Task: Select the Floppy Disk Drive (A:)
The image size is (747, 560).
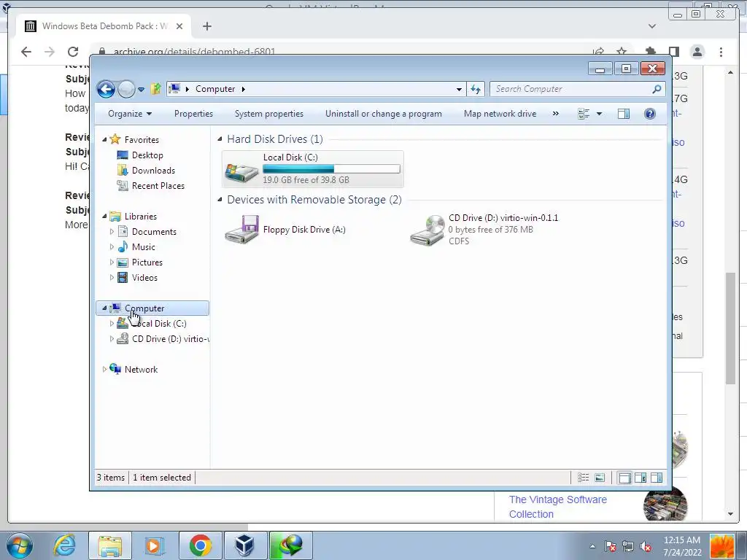Action: (286, 230)
